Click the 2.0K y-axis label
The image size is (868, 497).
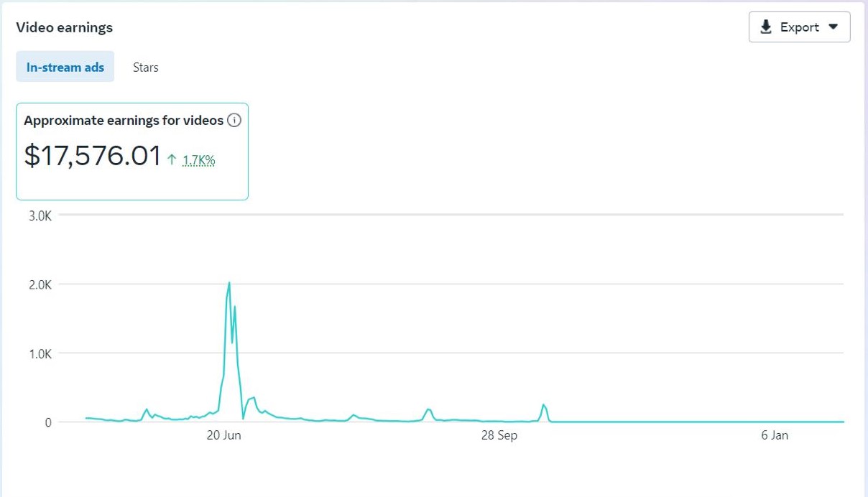[40, 284]
